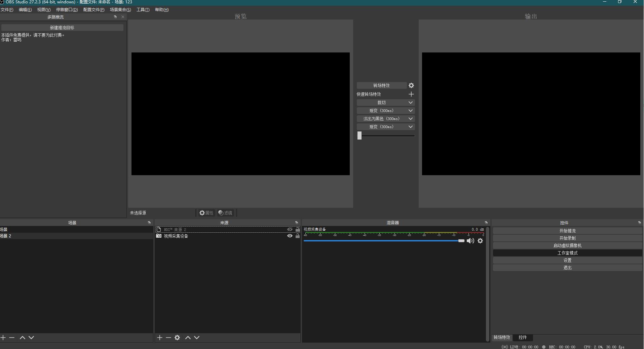This screenshot has height=349, width=644.
Task: Mute 视频采集设备 speaker icon in mixer
Action: coord(470,241)
